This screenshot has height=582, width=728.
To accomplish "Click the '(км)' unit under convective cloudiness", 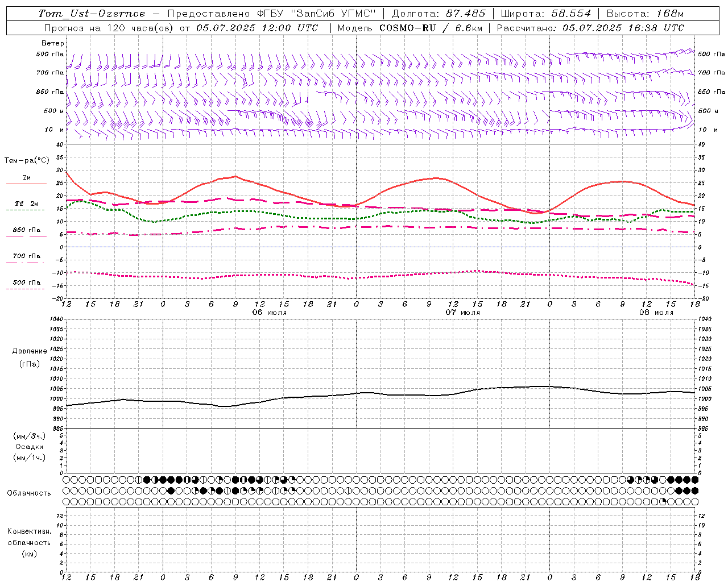I will (30, 554).
